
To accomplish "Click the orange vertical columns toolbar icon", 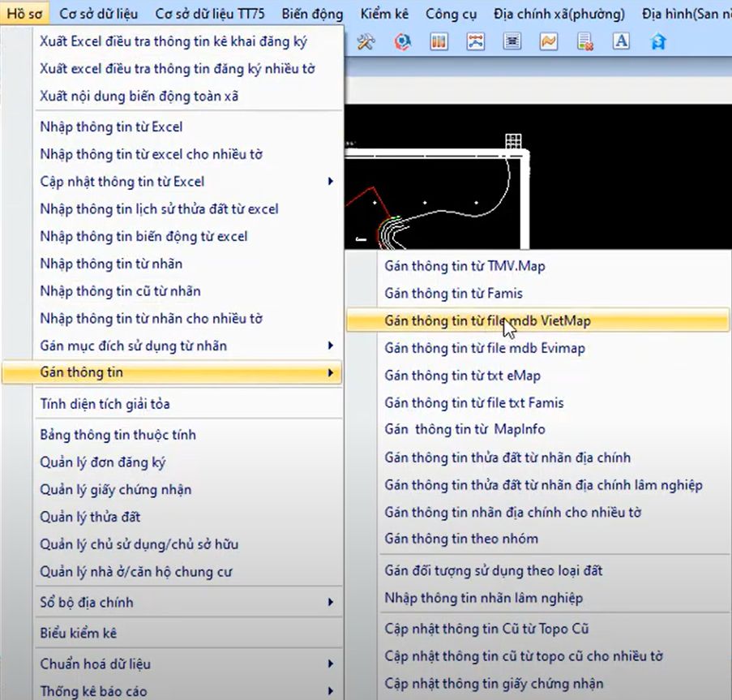I will 439,42.
